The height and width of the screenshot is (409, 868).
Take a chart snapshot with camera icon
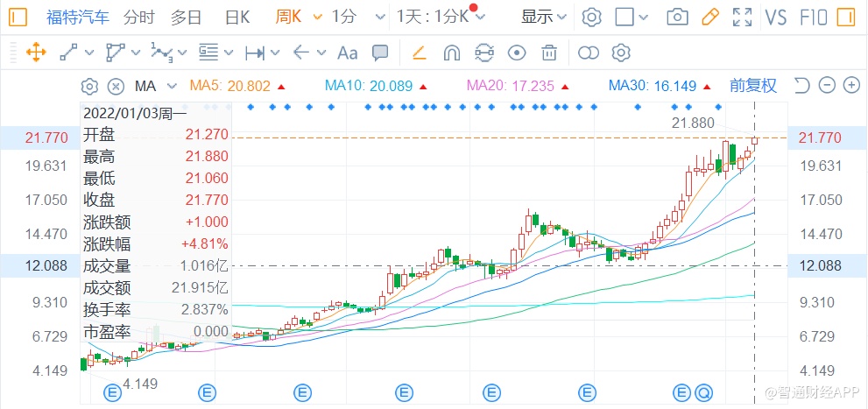tap(677, 18)
